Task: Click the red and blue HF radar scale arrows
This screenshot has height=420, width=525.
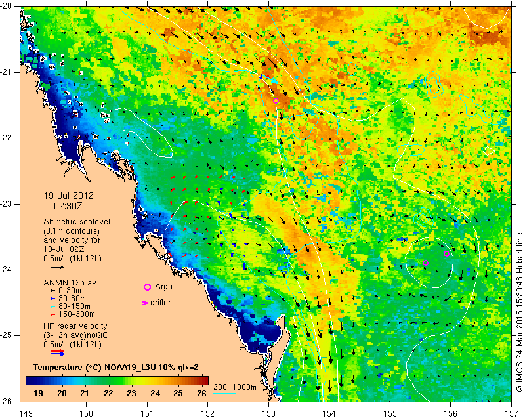Action: click(58, 352)
